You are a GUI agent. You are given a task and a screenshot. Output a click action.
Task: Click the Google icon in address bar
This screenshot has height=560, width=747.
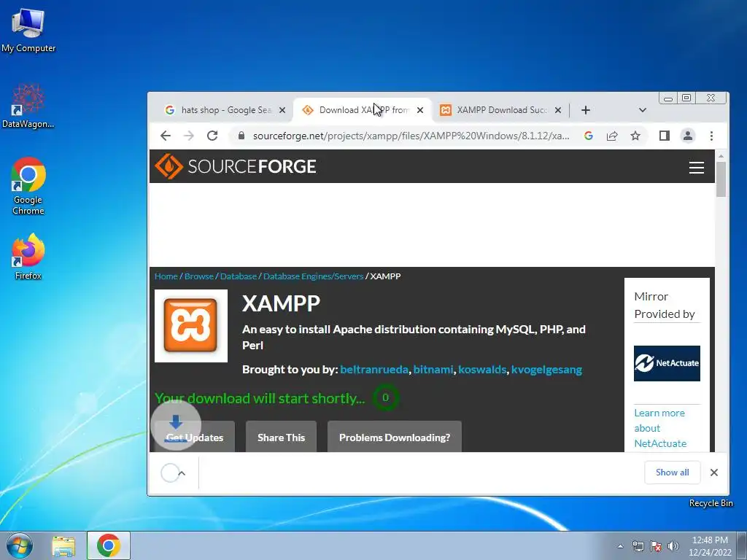point(589,136)
